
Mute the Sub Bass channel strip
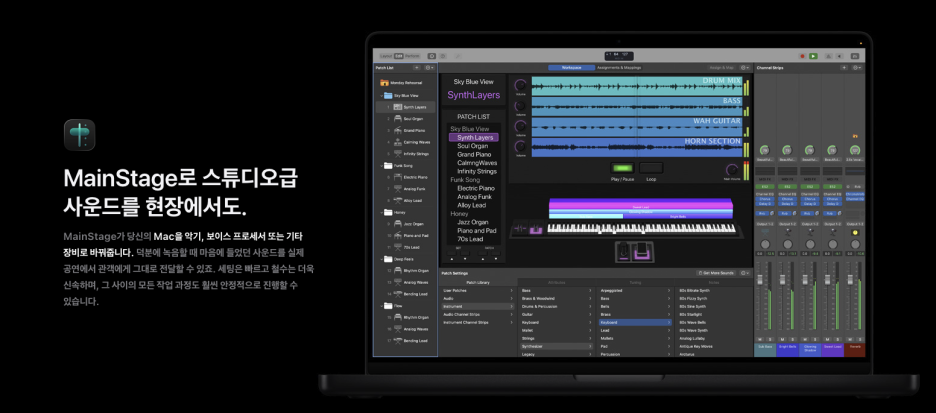[760, 339]
